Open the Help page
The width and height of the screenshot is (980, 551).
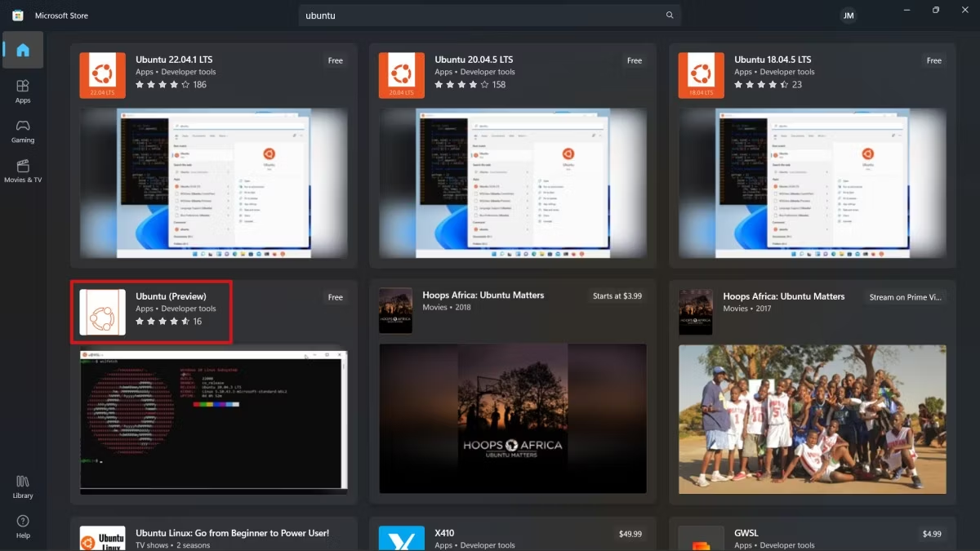pyautogui.click(x=23, y=527)
